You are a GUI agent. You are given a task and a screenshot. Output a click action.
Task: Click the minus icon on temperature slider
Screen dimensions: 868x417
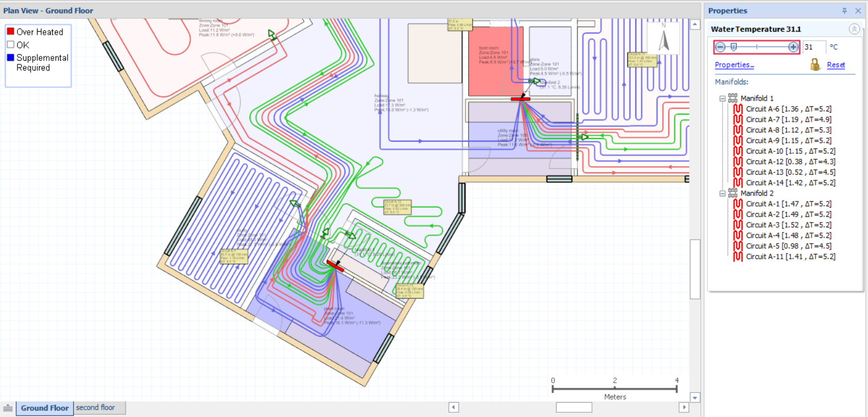(x=720, y=47)
